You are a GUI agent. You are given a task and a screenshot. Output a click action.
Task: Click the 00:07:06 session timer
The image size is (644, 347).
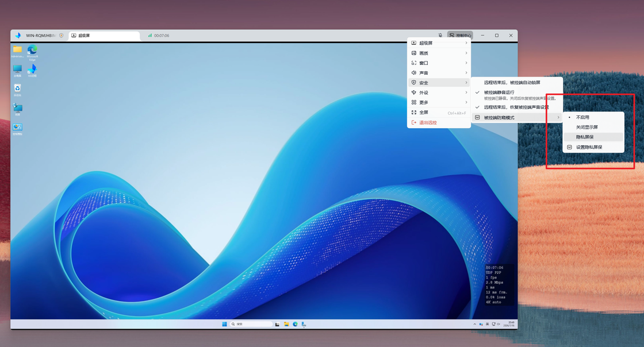[162, 36]
